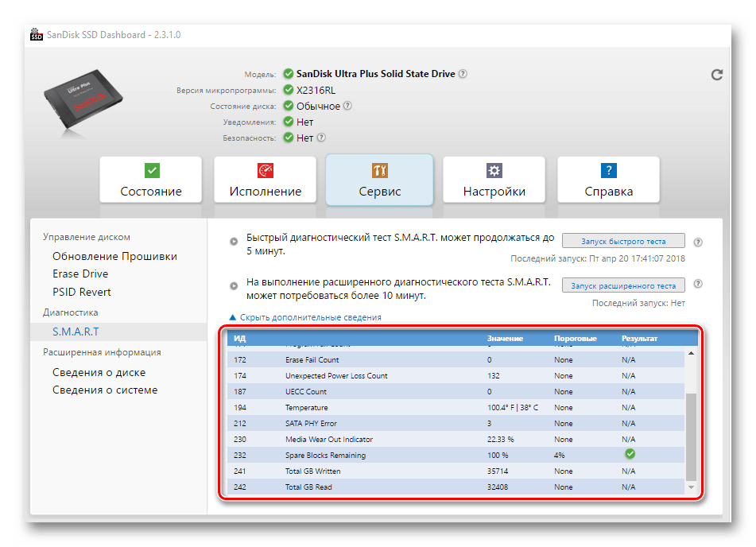Click the ИД column header

point(239,338)
